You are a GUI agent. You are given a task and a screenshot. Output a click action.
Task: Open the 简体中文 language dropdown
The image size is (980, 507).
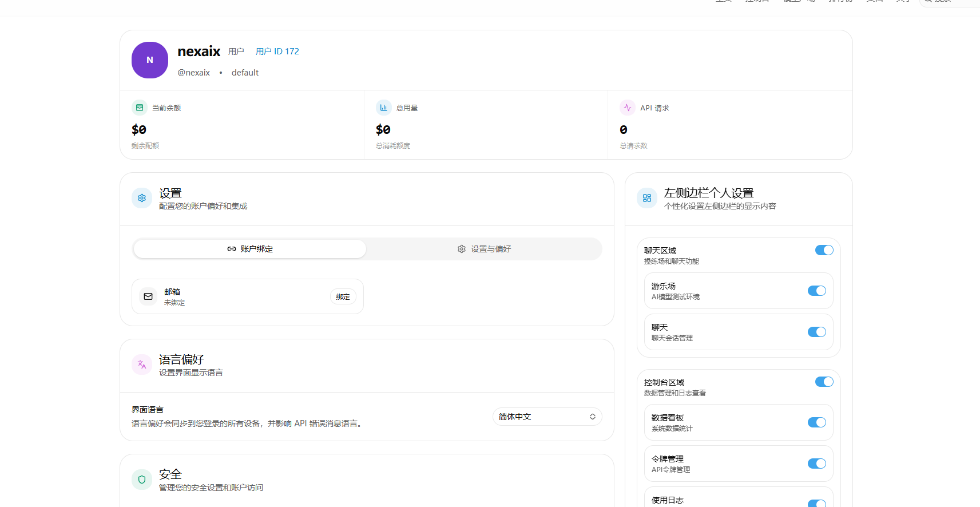tap(547, 417)
